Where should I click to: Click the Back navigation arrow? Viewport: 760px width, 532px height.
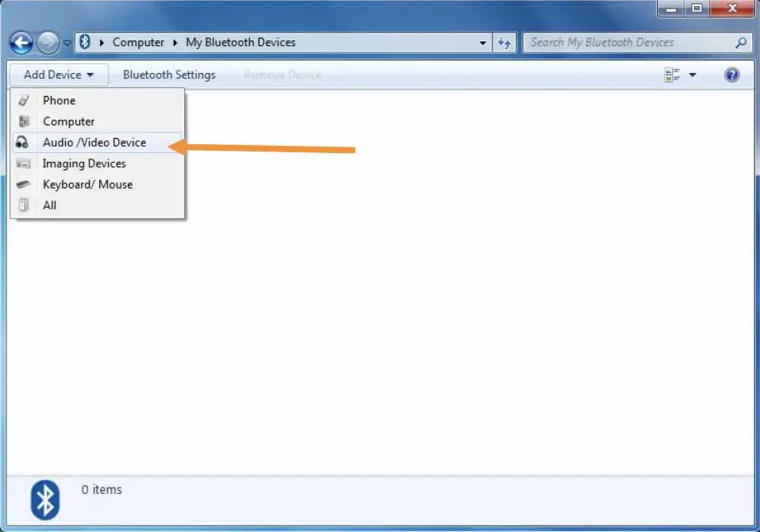click(x=21, y=43)
